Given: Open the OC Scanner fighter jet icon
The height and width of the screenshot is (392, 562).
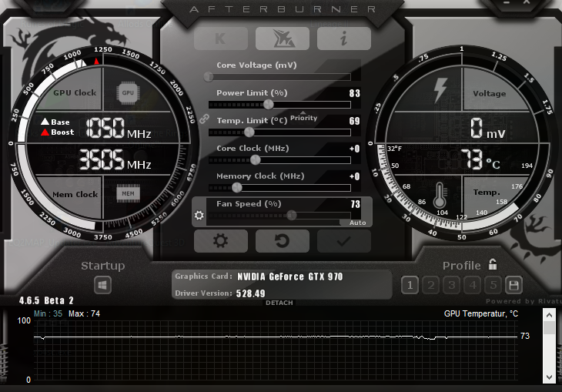Looking at the screenshot, I should (282, 39).
